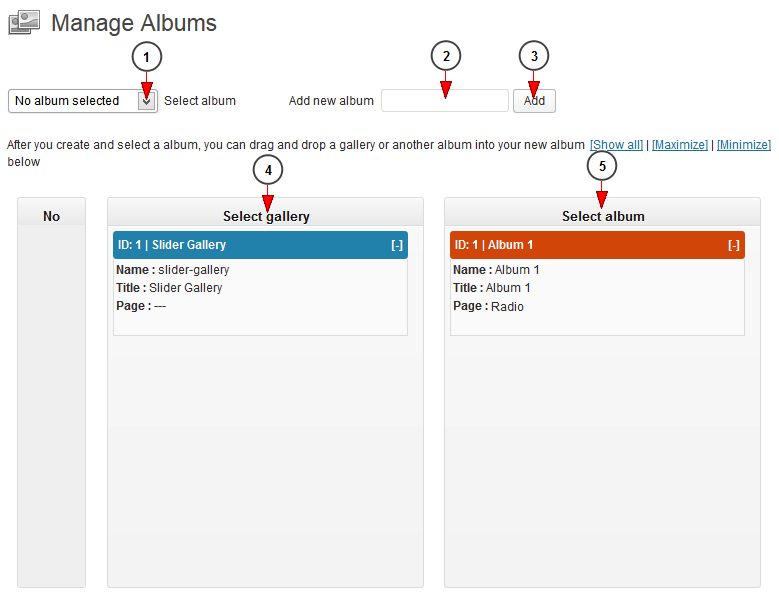779x602 pixels.
Task: Click annotation marker number 3
Action: pos(534,56)
